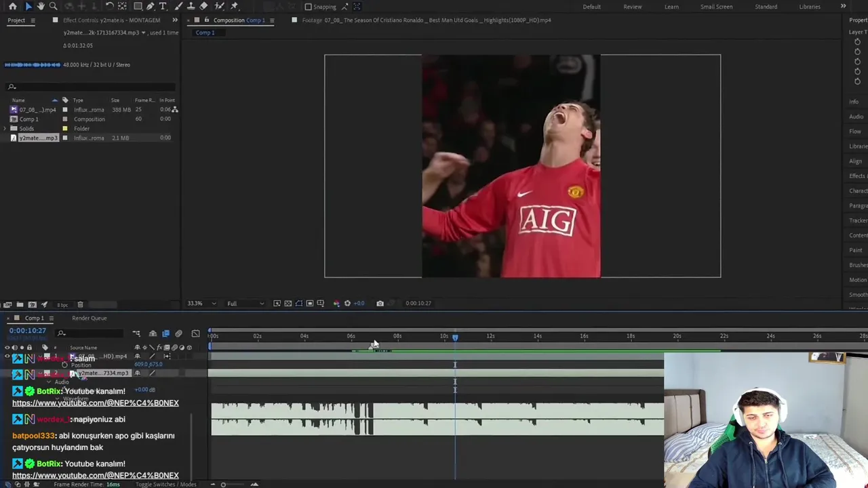The image size is (868, 488).
Task: Open composition mini-flowchart icon in timeline
Action: coord(136,333)
